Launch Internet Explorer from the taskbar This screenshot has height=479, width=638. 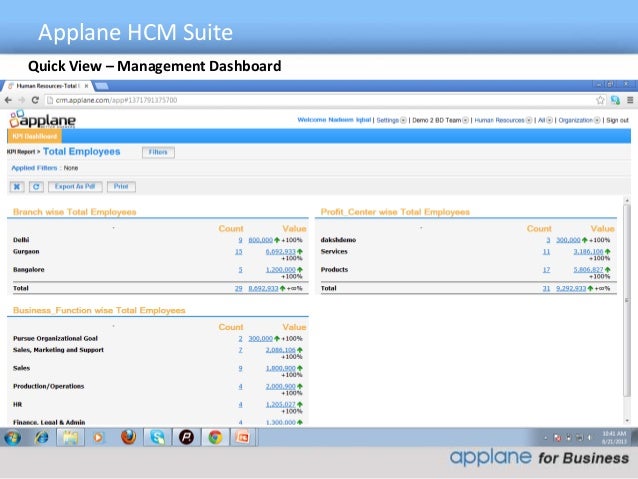pos(42,438)
